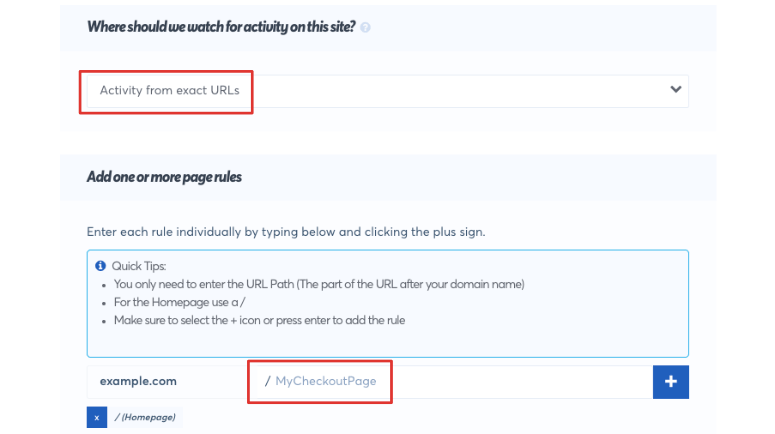Image resolution: width=775 pixels, height=434 pixels.
Task: Click the tip about selecting the + icon
Action: (259, 320)
